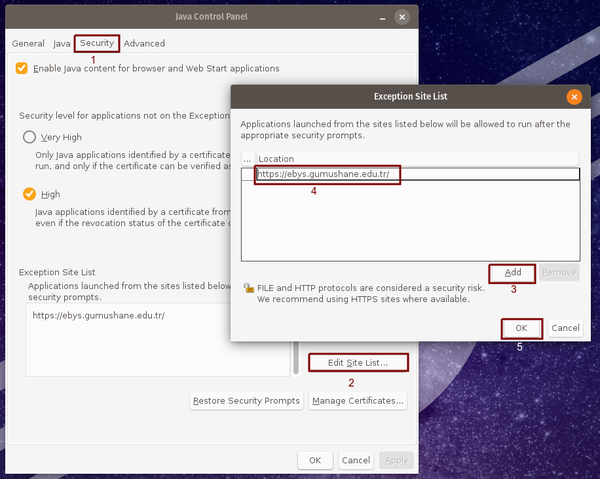Close the Exception Site List dialog
Viewport: 600px width, 479px height.
tap(573, 97)
